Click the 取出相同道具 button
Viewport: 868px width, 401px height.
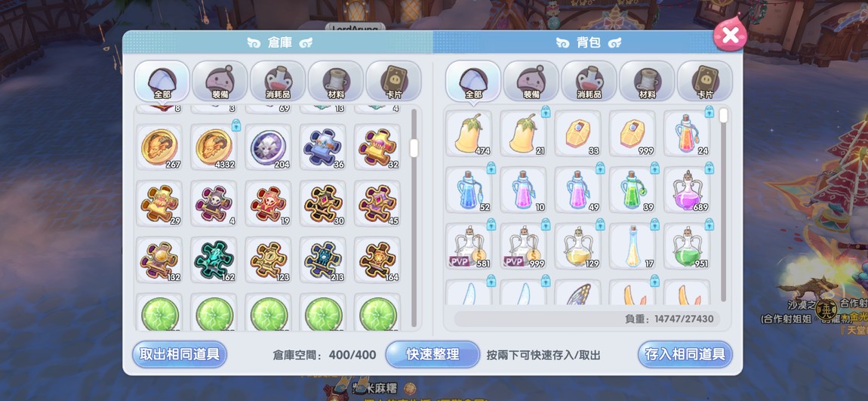(180, 354)
